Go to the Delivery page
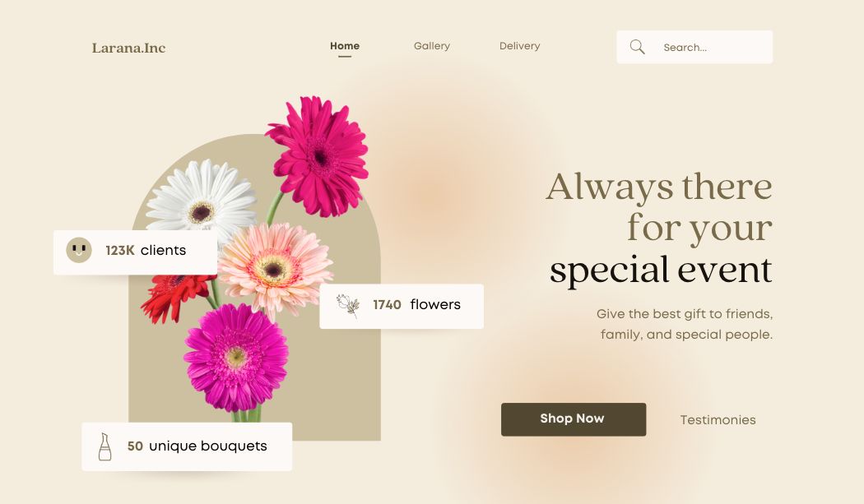The height and width of the screenshot is (504, 864). tap(519, 46)
